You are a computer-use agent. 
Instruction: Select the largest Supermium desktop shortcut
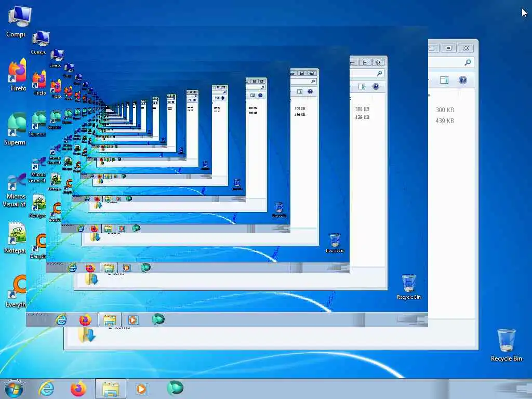pos(16,129)
